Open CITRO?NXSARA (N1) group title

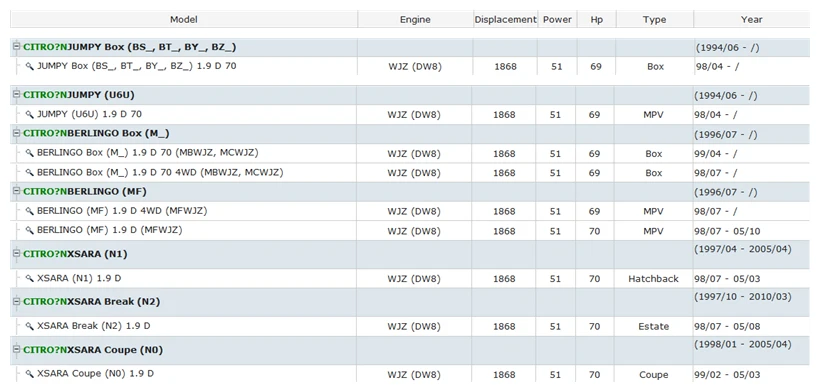click(75, 254)
